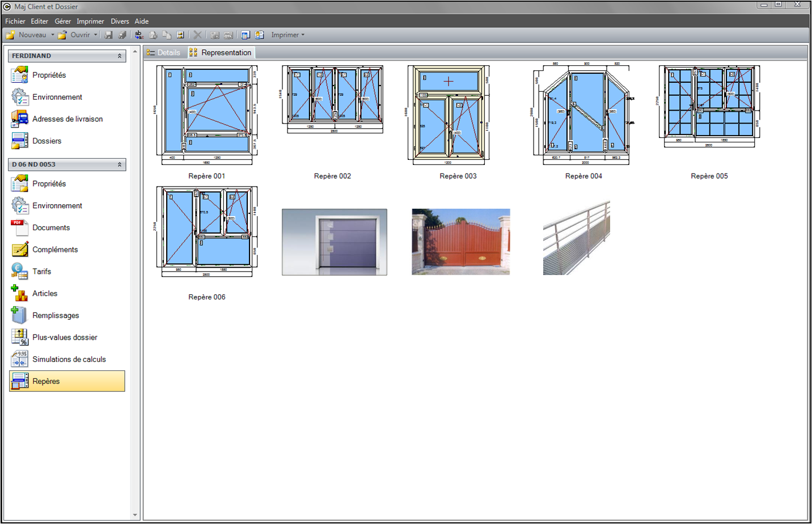Collapse the FERDINAND section header
The height and width of the screenshot is (524, 812).
(x=119, y=56)
